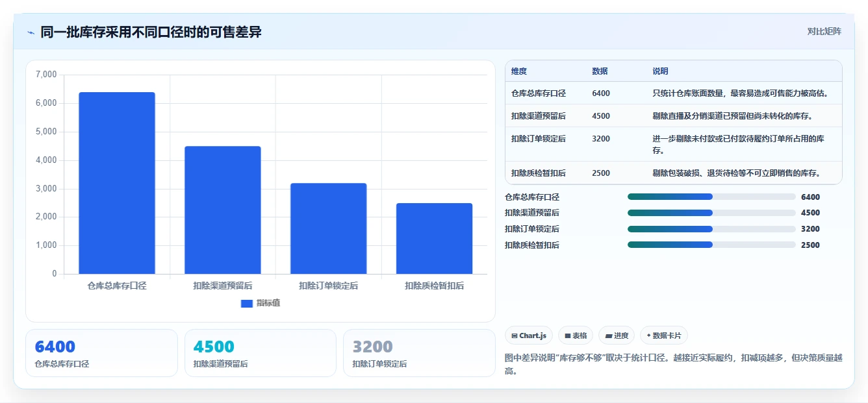This screenshot has height=403, width=868.
Task: Click the progress value 2500
Action: click(x=810, y=245)
